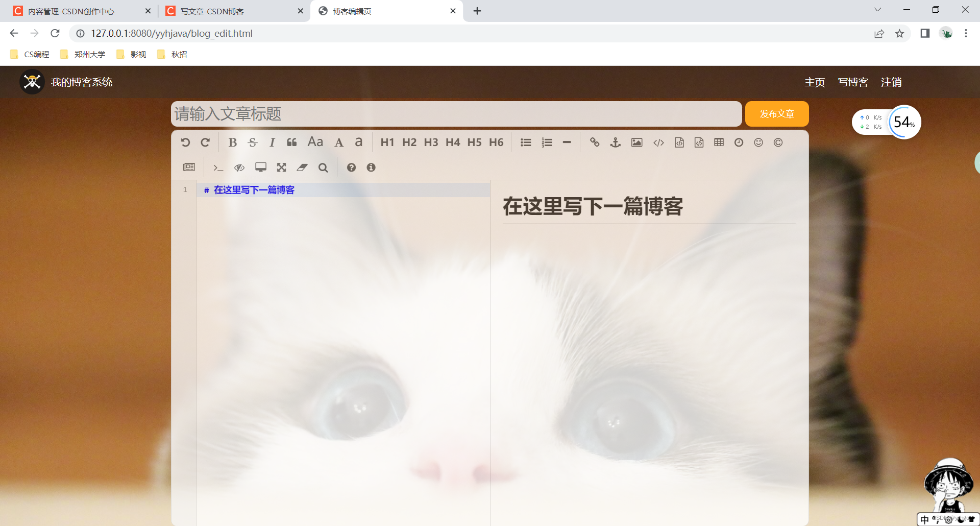Viewport: 980px width, 526px height.
Task: Go to line terminal icon
Action: point(218,168)
